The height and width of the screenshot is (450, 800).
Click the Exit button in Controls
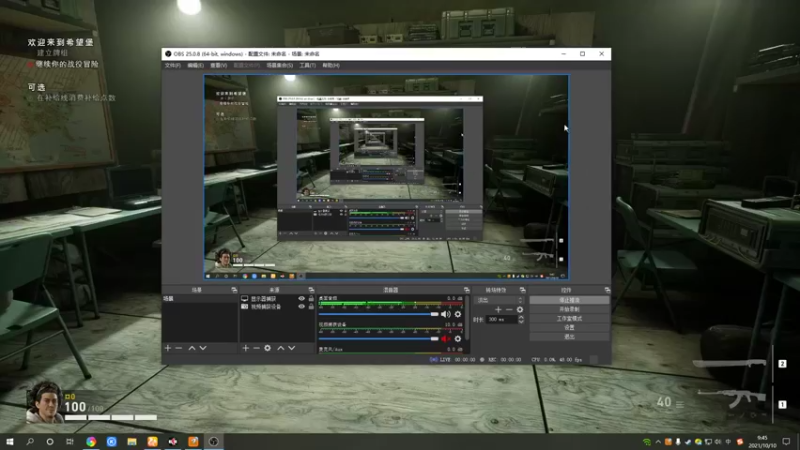[x=569, y=337]
